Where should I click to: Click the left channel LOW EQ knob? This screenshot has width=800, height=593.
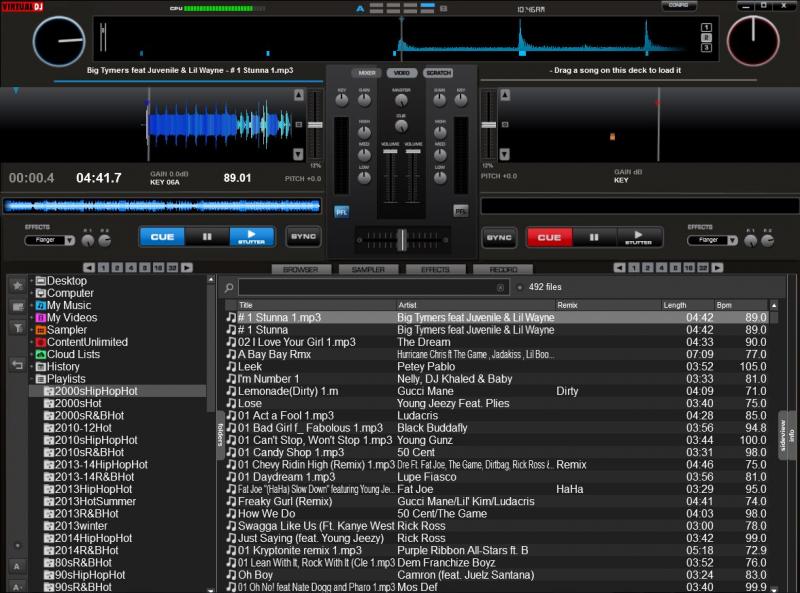pyautogui.click(x=364, y=178)
